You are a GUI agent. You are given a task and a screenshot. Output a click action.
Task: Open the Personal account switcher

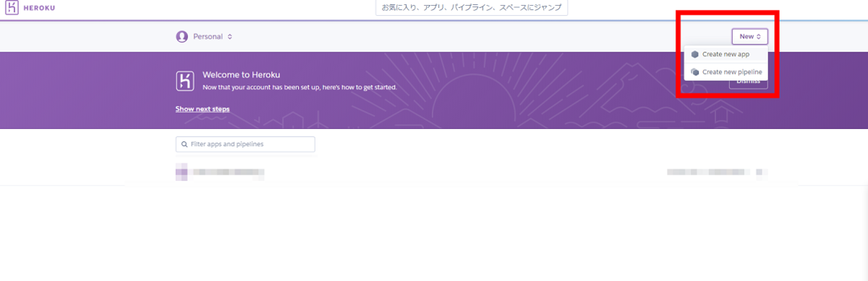(205, 37)
